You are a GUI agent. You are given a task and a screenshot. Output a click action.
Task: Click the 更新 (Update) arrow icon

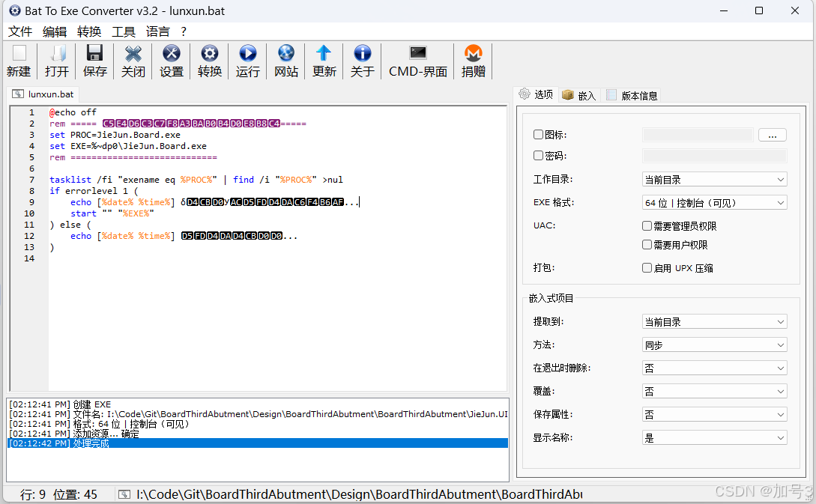(324, 53)
